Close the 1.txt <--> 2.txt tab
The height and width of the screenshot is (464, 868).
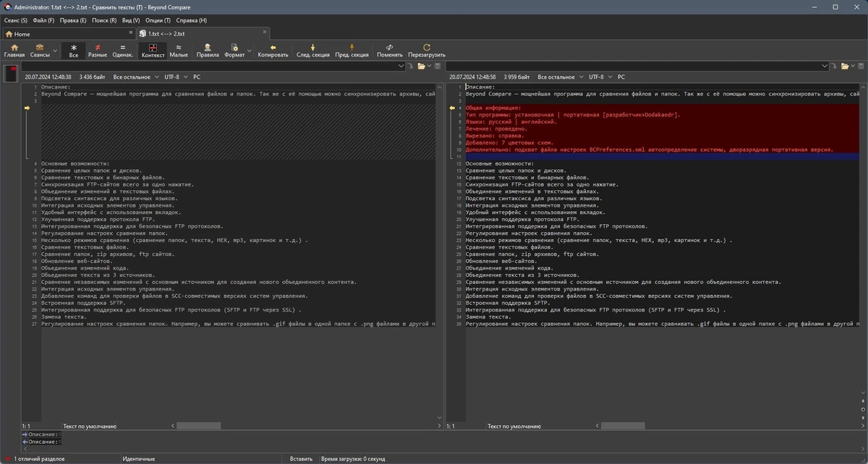coord(265,33)
